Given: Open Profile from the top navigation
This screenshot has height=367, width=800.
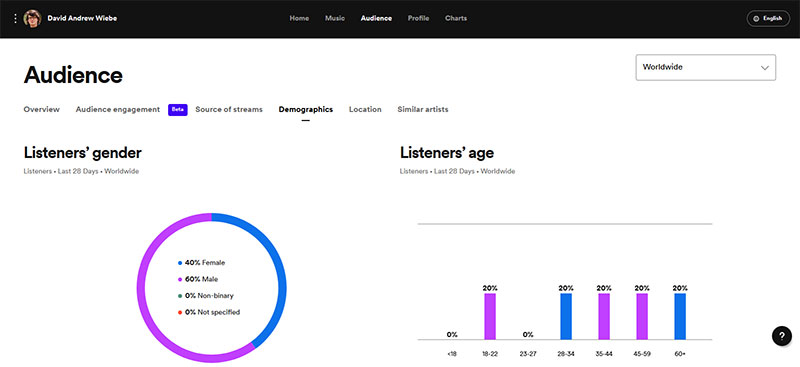Looking at the screenshot, I should pos(418,18).
